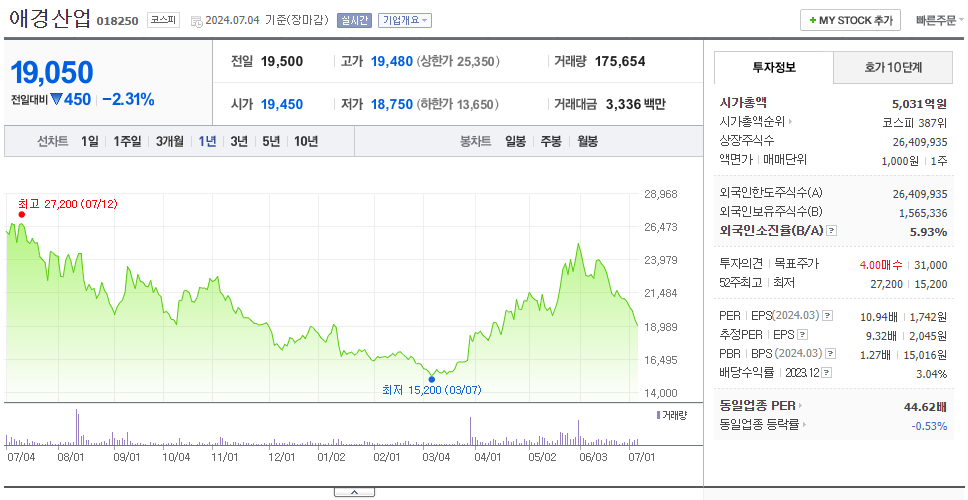
Task: Switch to the 호가10단계 tab
Action: click(893, 67)
